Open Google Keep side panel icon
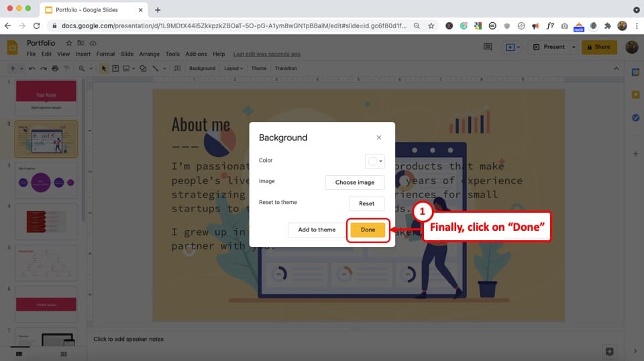 coord(635,95)
